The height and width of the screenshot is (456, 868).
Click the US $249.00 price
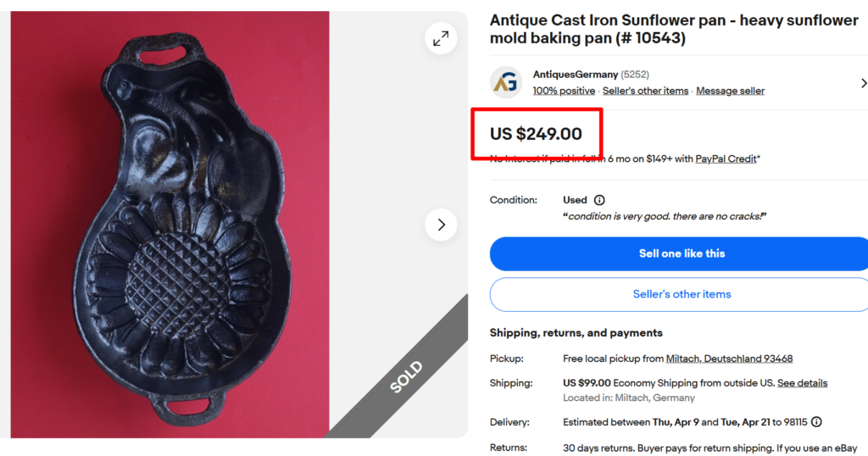[x=536, y=134]
